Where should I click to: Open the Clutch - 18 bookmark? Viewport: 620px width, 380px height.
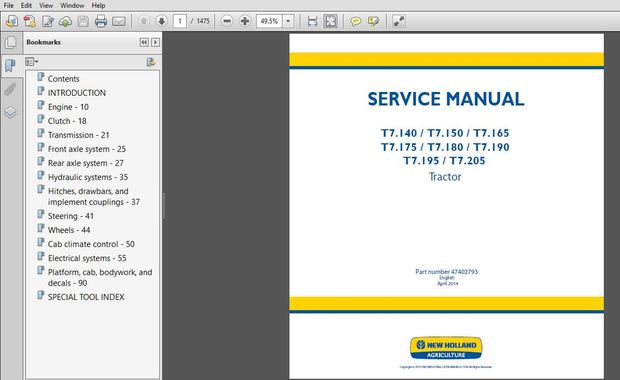pos(67,121)
